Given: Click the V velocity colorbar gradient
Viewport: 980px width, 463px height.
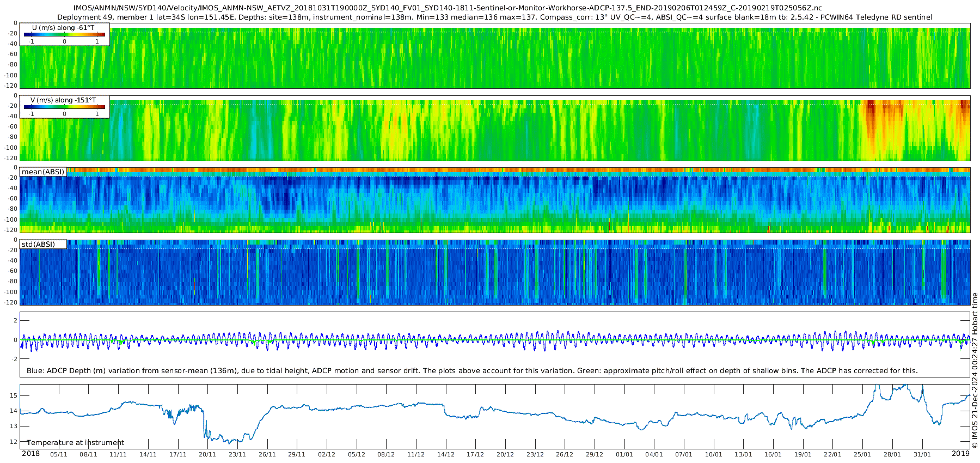Looking at the screenshot, I should tap(64, 107).
